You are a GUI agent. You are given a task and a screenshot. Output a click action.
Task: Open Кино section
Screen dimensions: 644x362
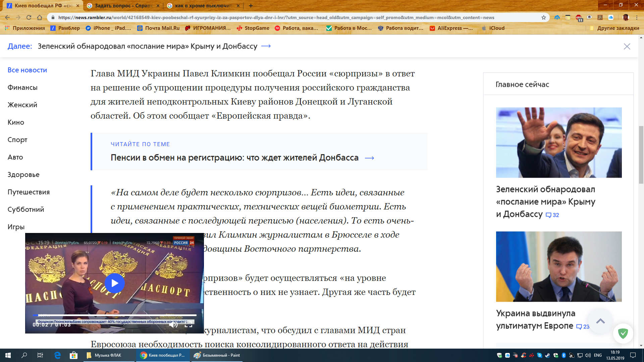click(x=16, y=122)
